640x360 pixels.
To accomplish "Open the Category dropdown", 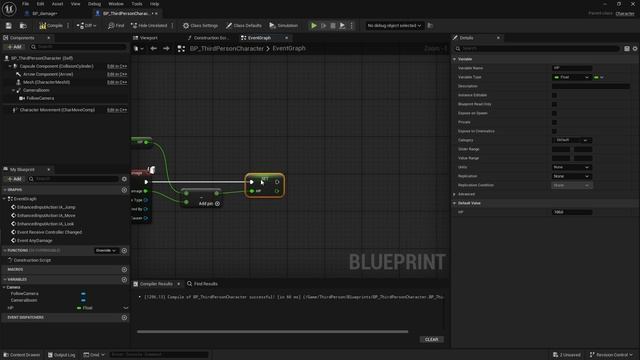I will [x=572, y=140].
